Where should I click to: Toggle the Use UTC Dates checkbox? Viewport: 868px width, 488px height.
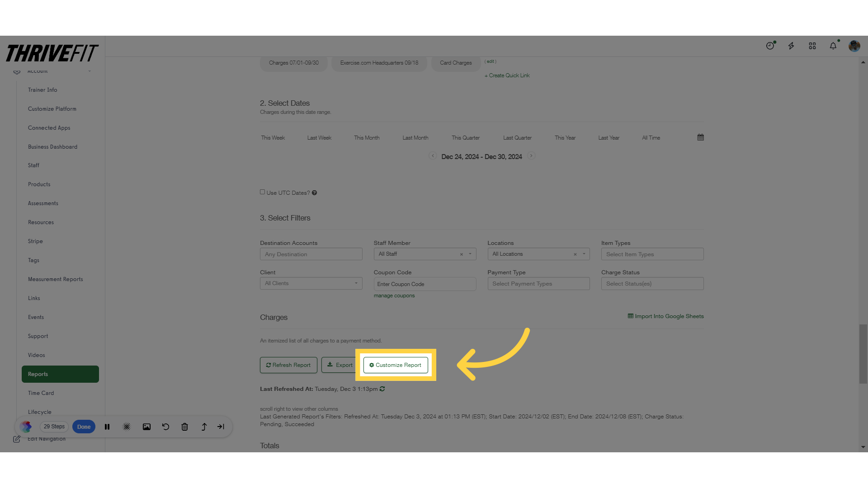(x=262, y=191)
